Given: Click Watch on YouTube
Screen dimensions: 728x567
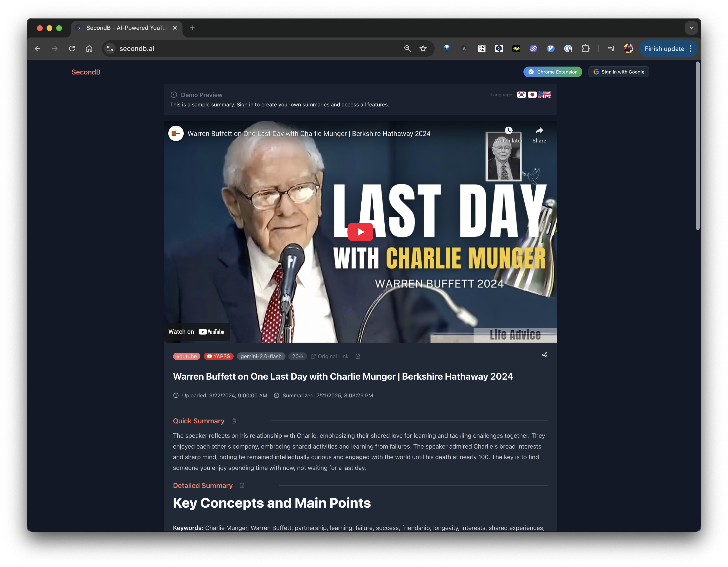Looking at the screenshot, I should [196, 332].
